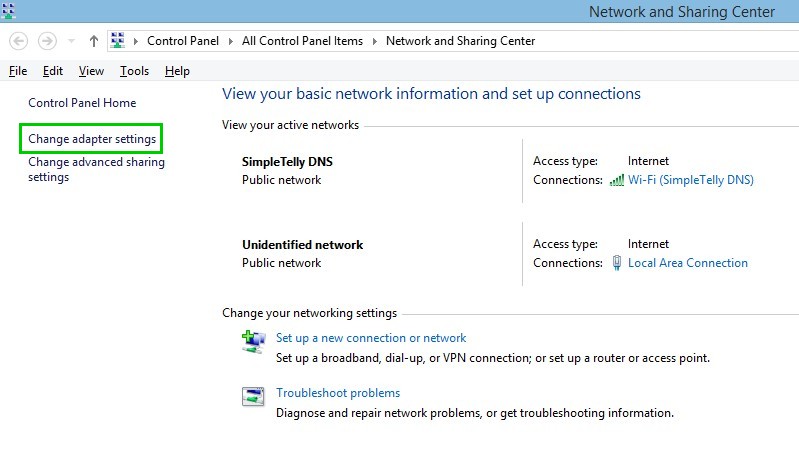
Task: Open Change adapter settings
Action: [92, 139]
